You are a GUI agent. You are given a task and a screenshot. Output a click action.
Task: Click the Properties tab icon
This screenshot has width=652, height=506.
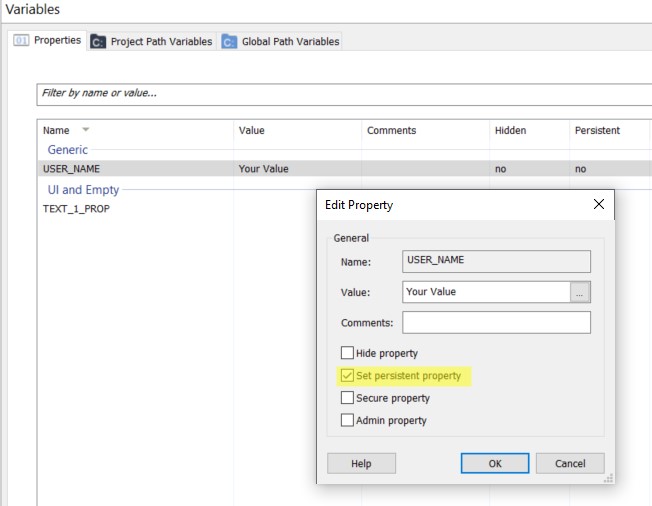21,41
